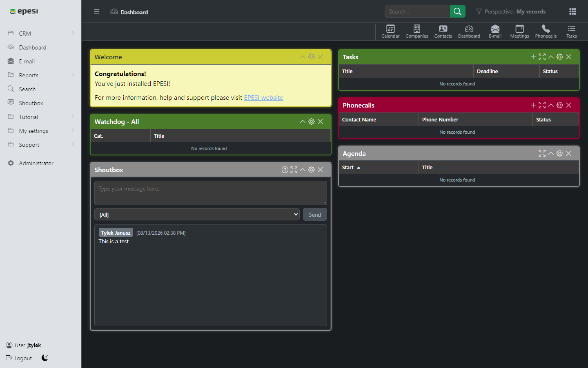Click the Send button in Shoutbox
588x368 pixels.
click(x=315, y=214)
